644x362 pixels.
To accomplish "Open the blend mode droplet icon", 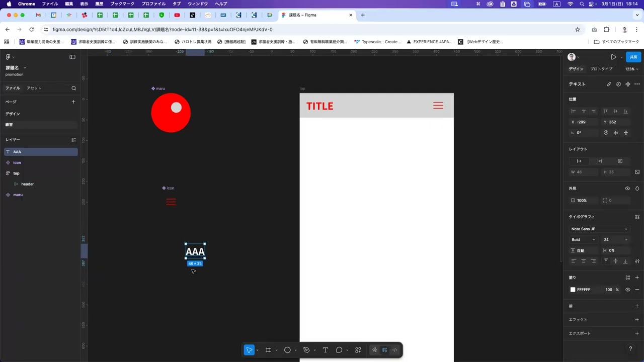I will pyautogui.click(x=637, y=189).
